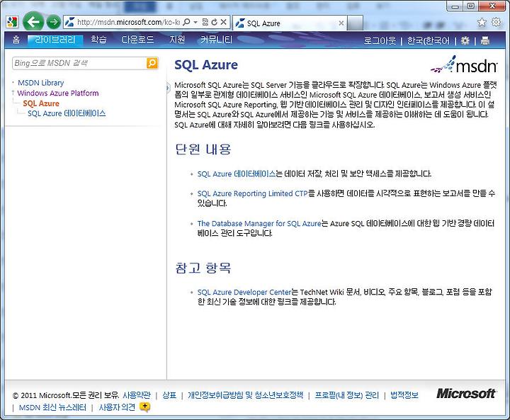Click the address bar URL field
Screen dimensions: 510x420
127,22
